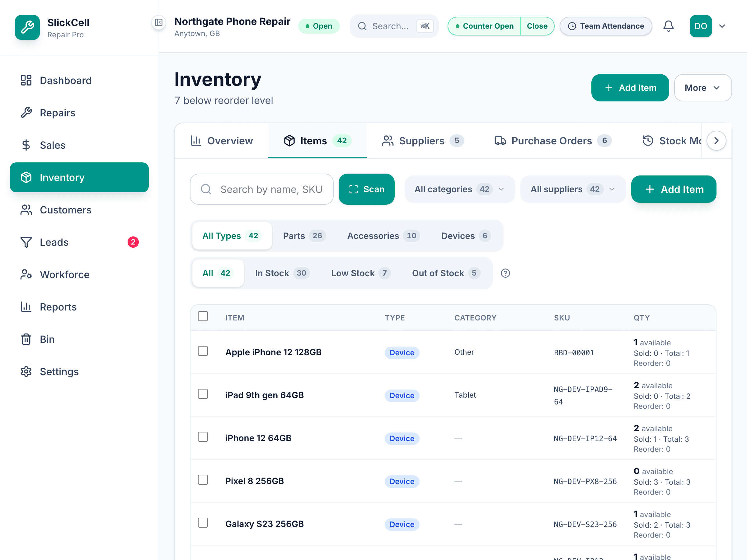Click Search by name, SKU field
The image size is (747, 560).
tap(262, 189)
